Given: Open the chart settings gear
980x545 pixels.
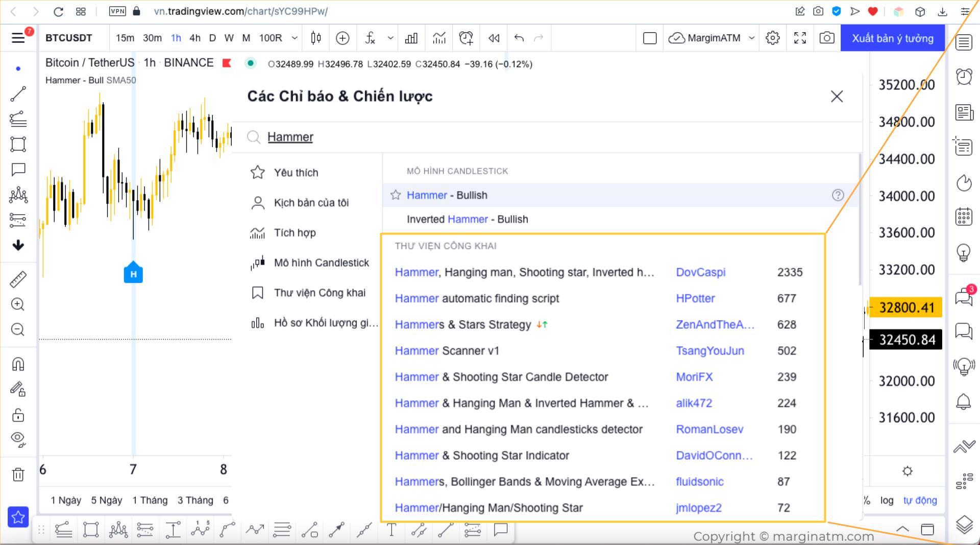Looking at the screenshot, I should pyautogui.click(x=772, y=38).
